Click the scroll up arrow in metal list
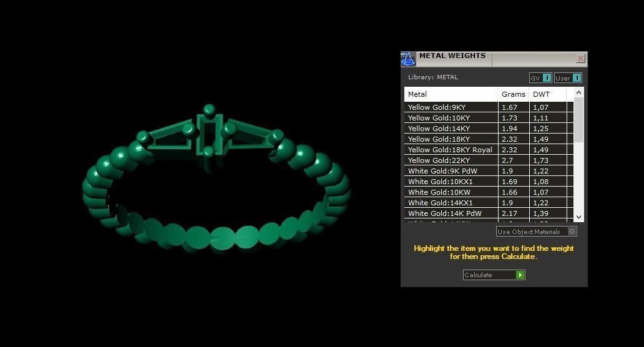Screen dimensions: 644x347 tap(578, 92)
